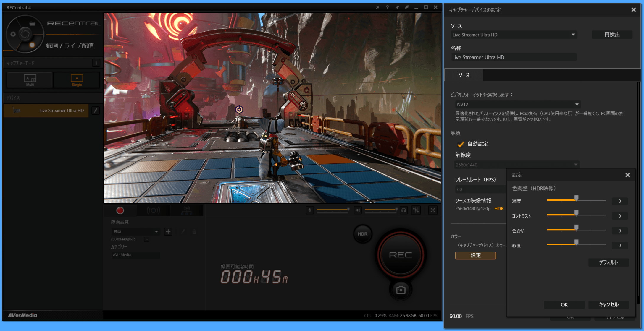
Task: Click the コントラスト value box
Action: click(619, 216)
